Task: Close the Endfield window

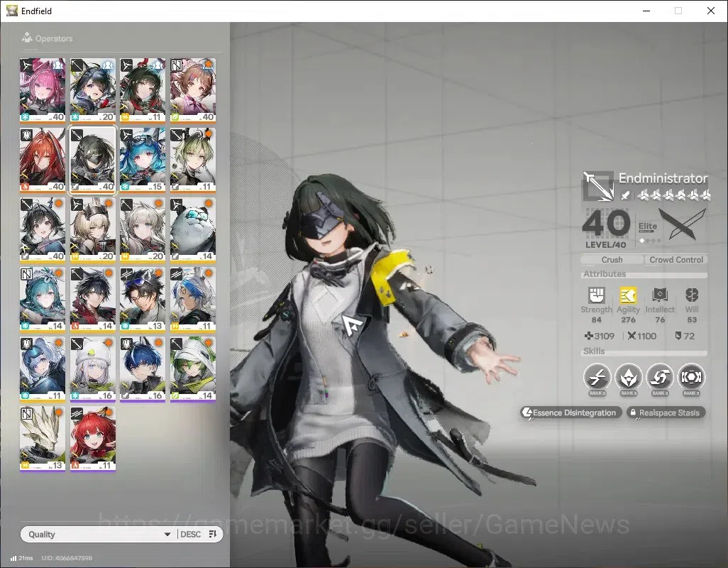Action: (711, 11)
